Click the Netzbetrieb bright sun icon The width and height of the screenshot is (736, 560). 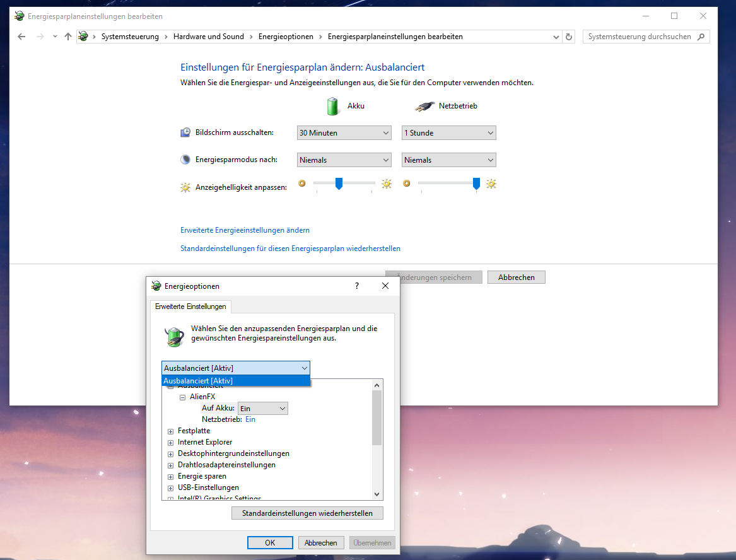coord(491,184)
